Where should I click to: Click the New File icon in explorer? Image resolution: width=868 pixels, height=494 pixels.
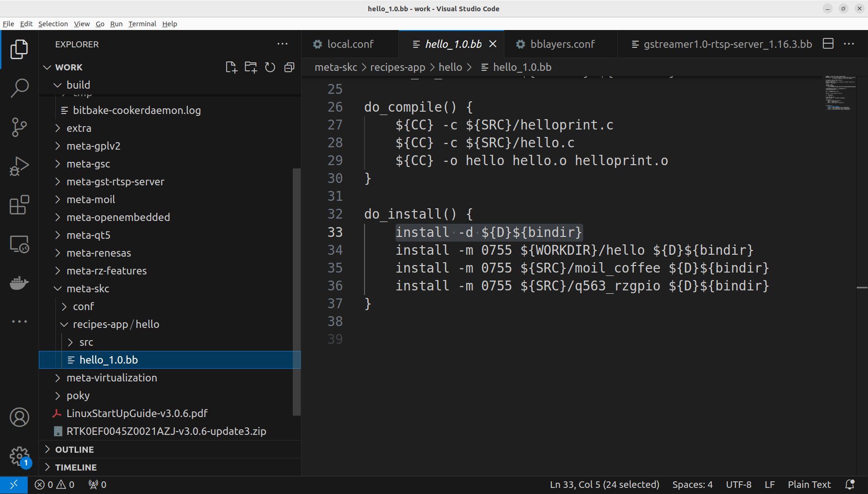231,68
